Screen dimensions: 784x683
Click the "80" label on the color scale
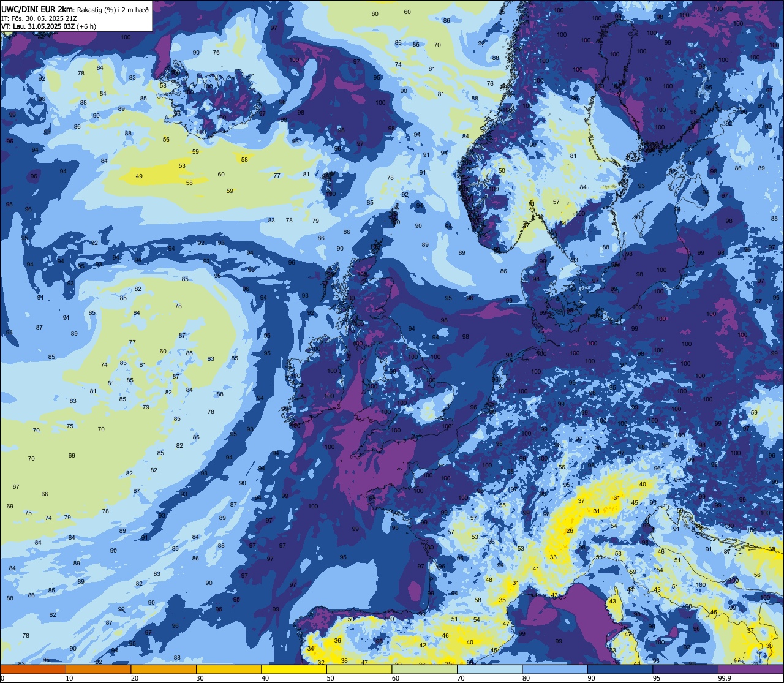(x=526, y=678)
